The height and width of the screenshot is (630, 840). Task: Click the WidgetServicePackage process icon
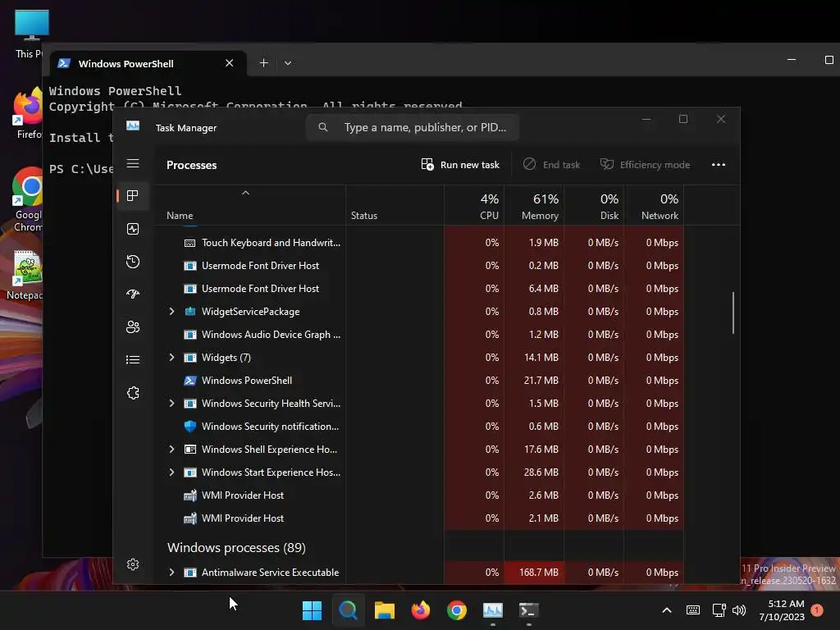[189, 311]
